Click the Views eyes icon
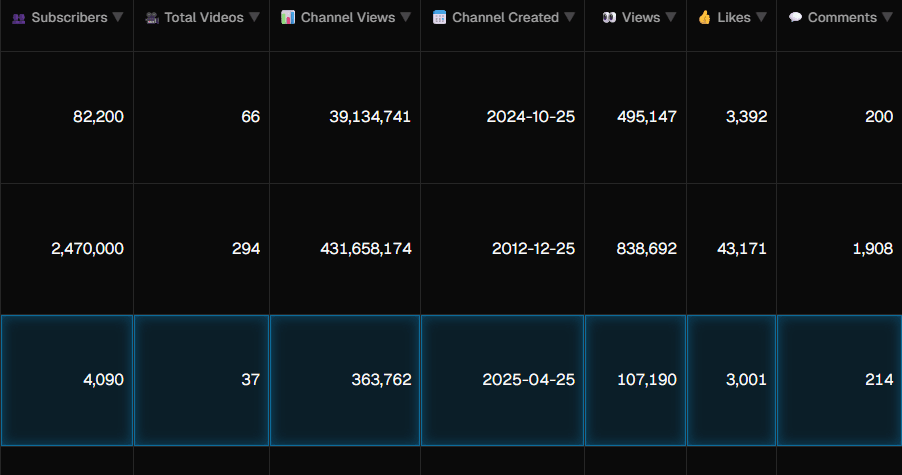The image size is (902, 475). coord(609,18)
